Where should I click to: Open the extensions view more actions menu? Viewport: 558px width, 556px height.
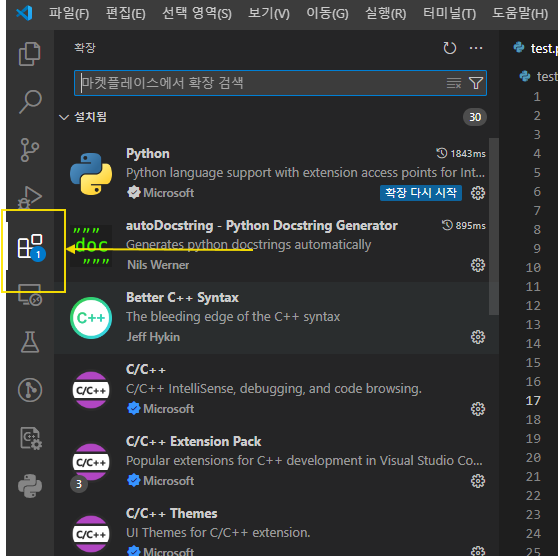pos(476,48)
